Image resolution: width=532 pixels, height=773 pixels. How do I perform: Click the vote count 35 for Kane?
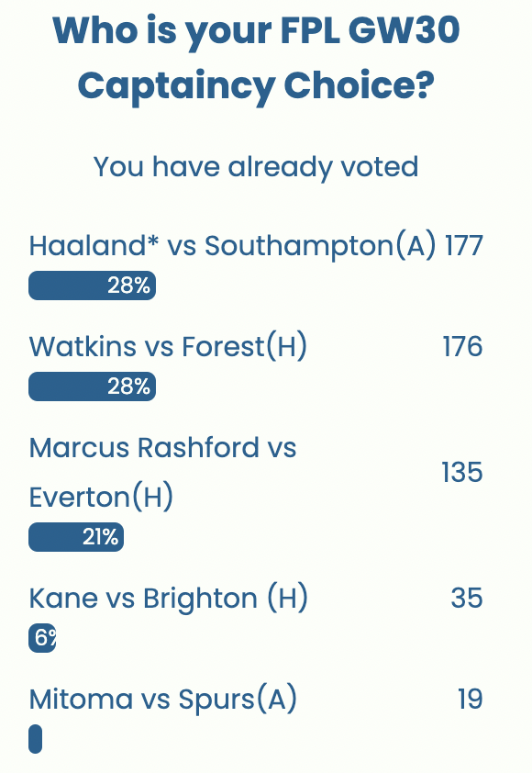[469, 598]
